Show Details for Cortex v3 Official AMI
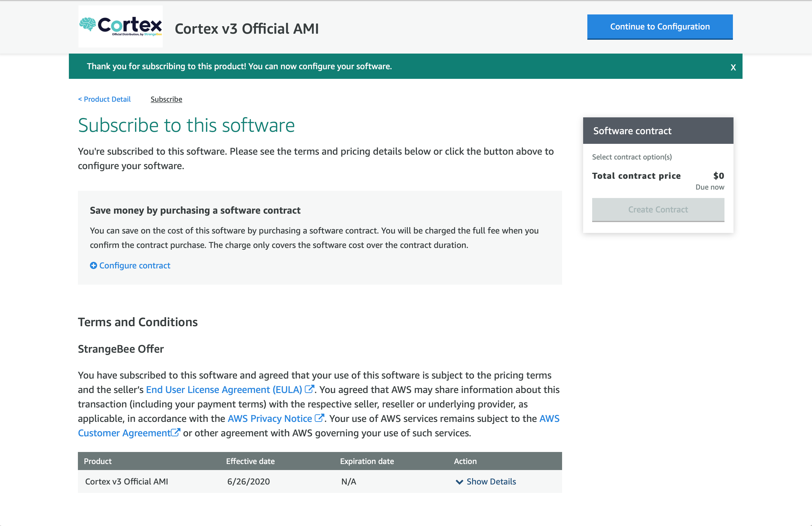 pos(491,481)
